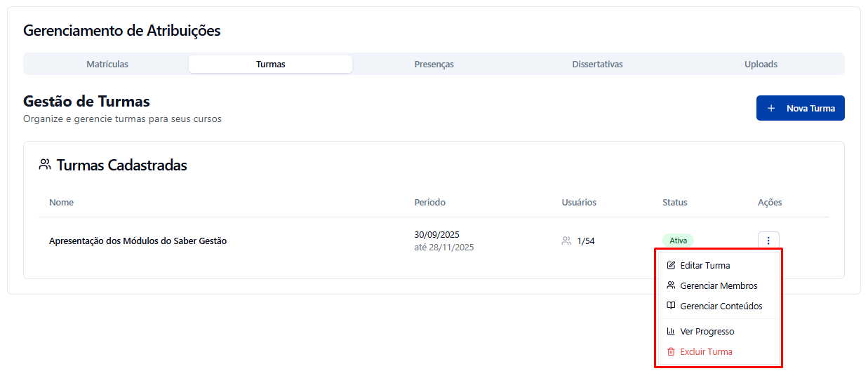Click the Nome column header
The height and width of the screenshot is (378, 868).
[x=61, y=202]
